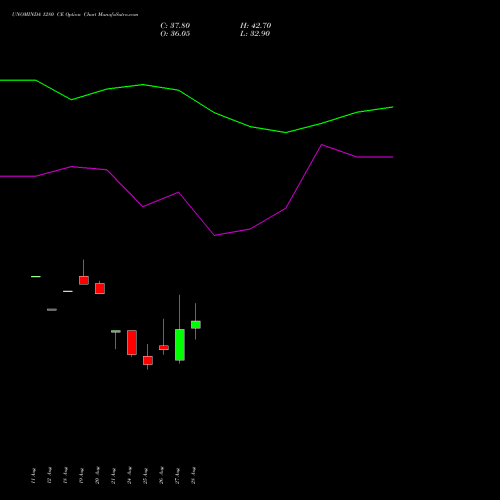500x500 pixels.
Task: Click the green dash candle for 18 Aug
Action: coord(68,291)
